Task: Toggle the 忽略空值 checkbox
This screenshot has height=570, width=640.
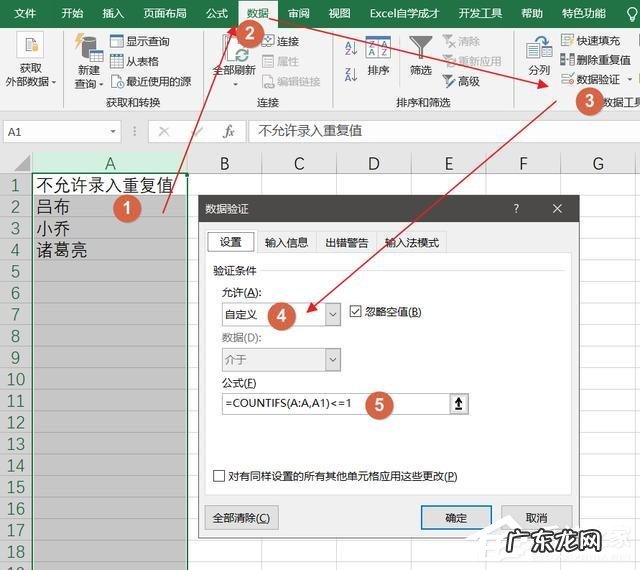Action: (x=356, y=312)
